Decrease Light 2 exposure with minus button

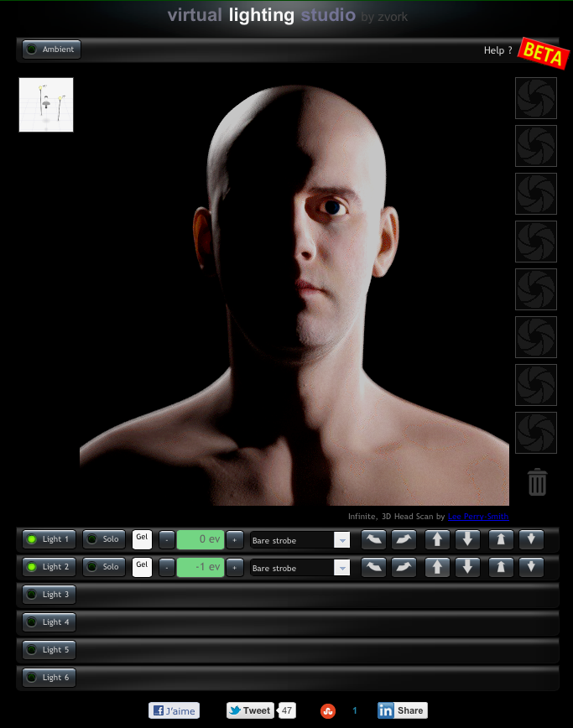167,567
